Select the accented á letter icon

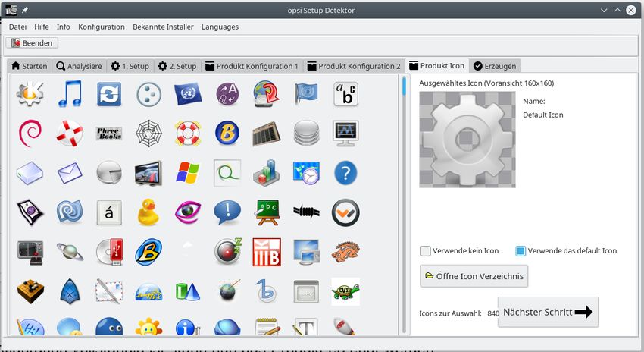(x=109, y=212)
